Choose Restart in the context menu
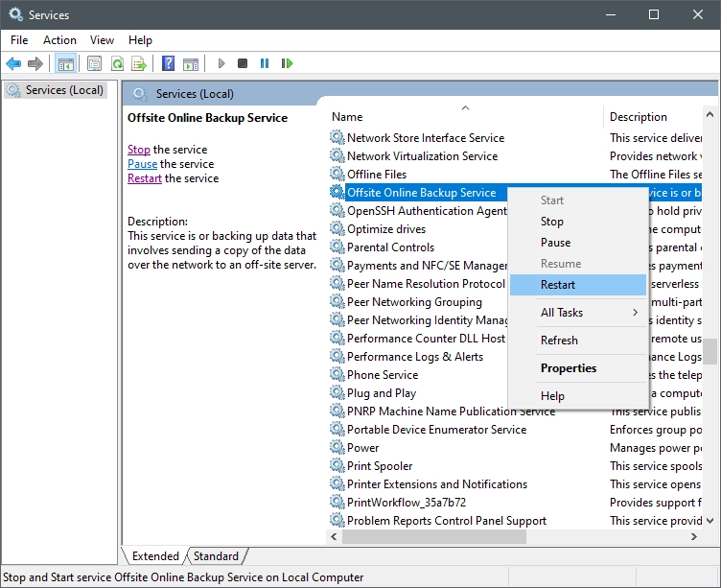Image resolution: width=721 pixels, height=588 pixels. click(578, 285)
